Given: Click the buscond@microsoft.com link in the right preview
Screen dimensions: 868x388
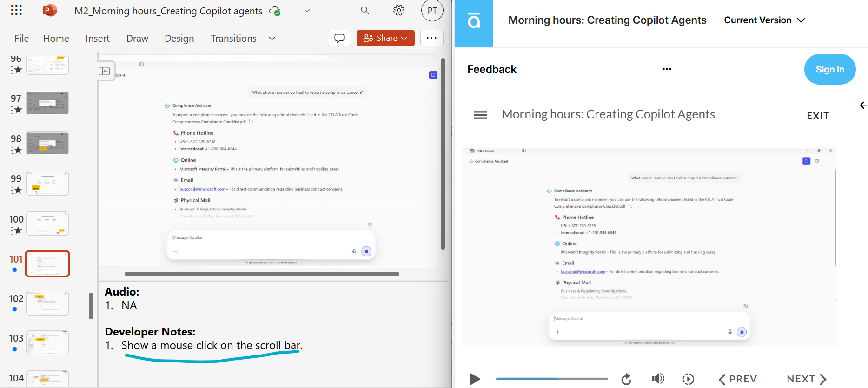Looking at the screenshot, I should (x=583, y=272).
